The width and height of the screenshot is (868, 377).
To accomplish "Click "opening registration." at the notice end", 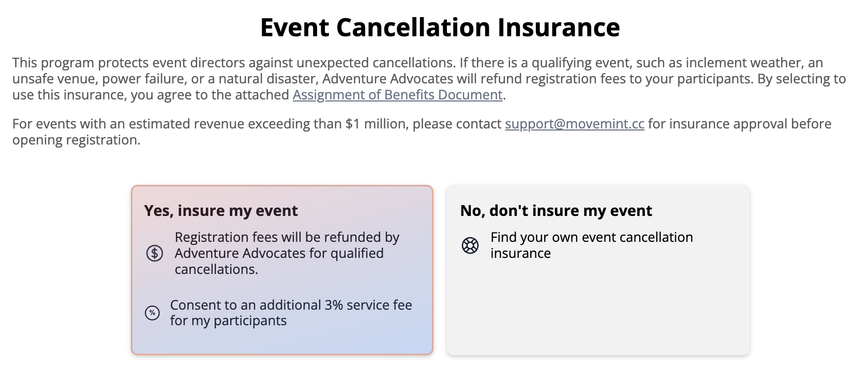I will click(x=76, y=140).
